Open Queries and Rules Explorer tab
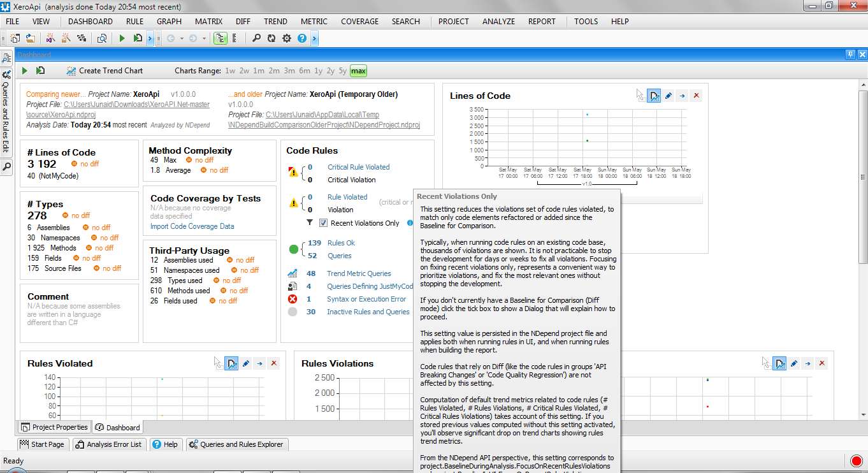868x473 pixels. tap(236, 444)
